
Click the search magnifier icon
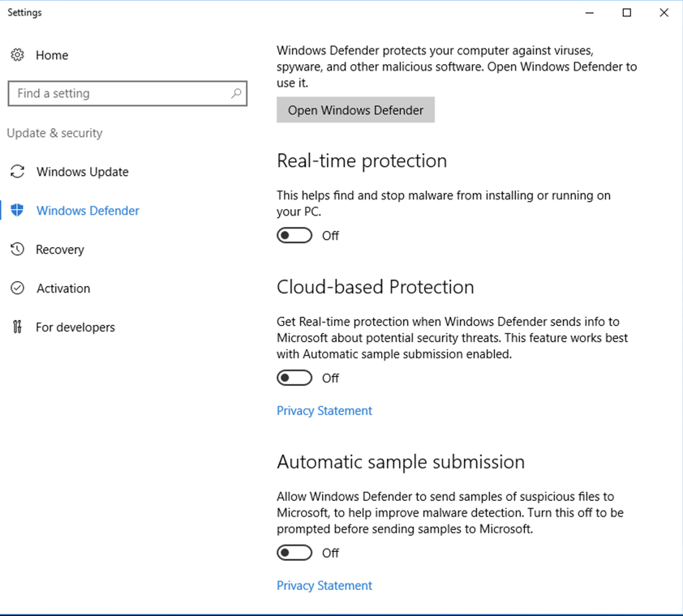coord(236,93)
